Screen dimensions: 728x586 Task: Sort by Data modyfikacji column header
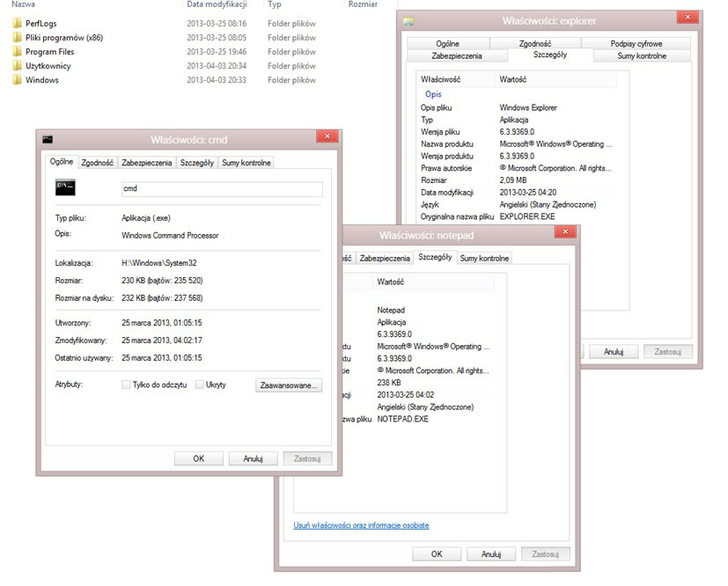tap(217, 4)
